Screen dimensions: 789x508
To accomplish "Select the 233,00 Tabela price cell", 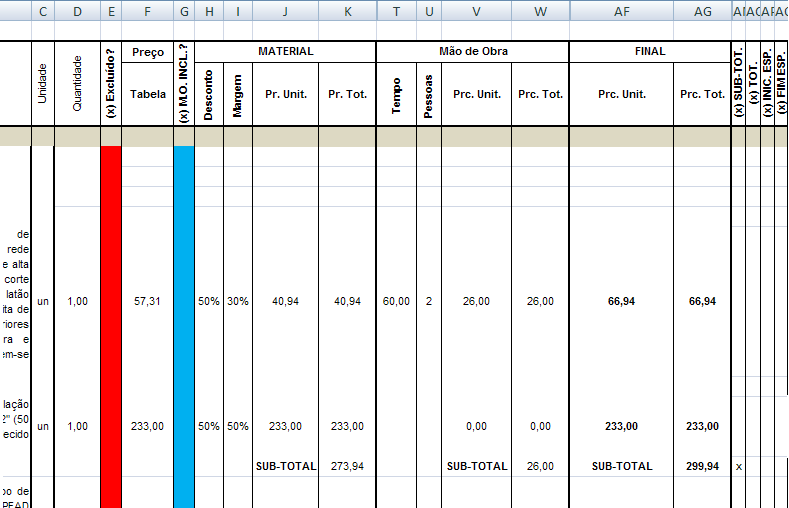I will click(147, 427).
